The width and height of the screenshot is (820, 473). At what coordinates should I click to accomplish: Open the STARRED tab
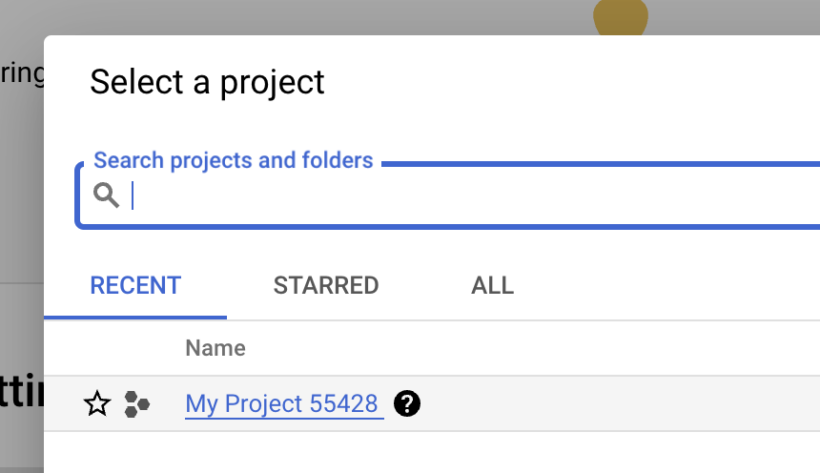pyautogui.click(x=326, y=285)
